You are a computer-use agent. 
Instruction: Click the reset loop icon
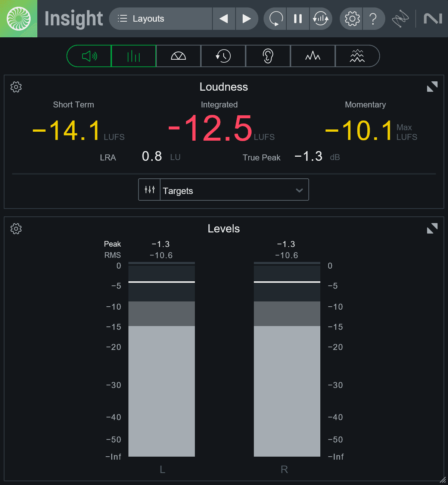point(276,19)
